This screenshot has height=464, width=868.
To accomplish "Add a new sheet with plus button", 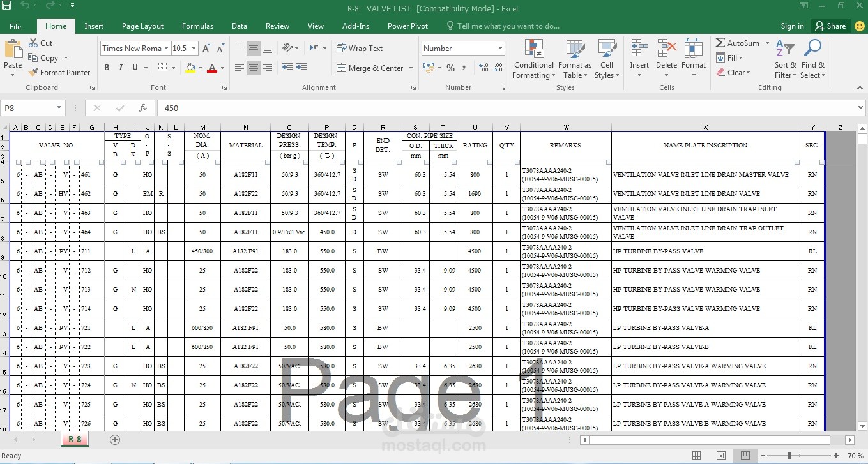I will point(115,440).
